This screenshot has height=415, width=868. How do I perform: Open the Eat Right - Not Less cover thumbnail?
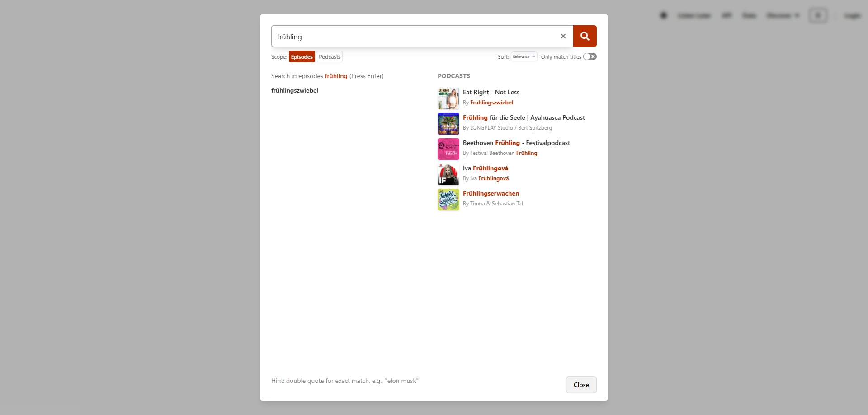tap(448, 98)
